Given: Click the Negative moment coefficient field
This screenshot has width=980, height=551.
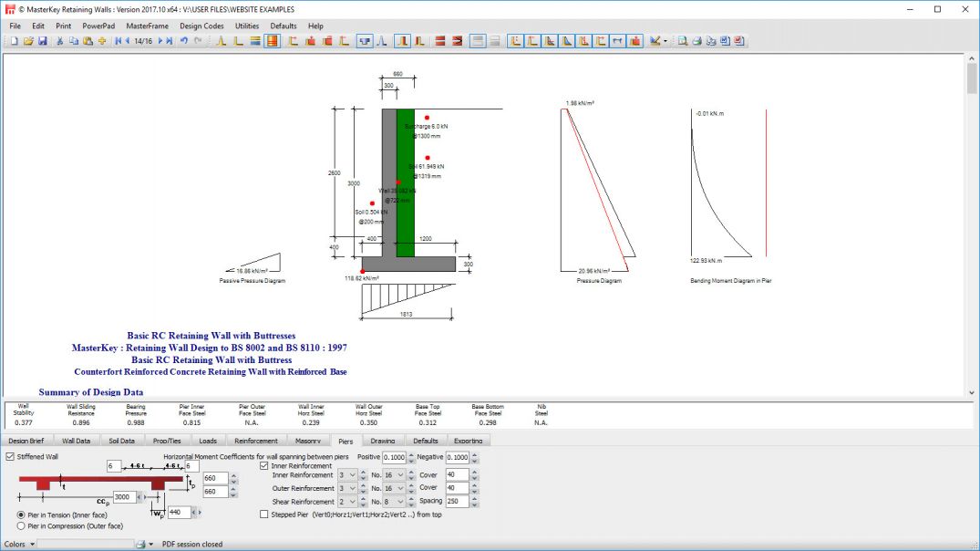Looking at the screenshot, I should [x=457, y=457].
